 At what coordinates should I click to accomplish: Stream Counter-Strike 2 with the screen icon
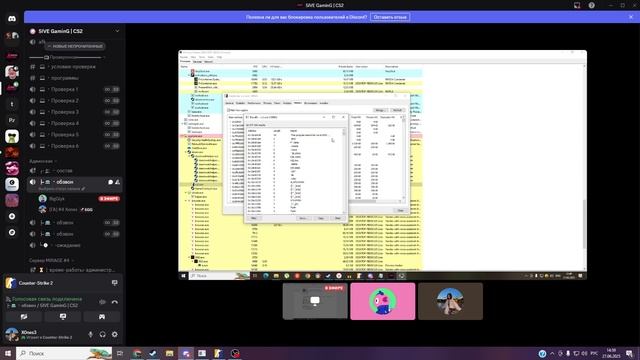(115, 282)
